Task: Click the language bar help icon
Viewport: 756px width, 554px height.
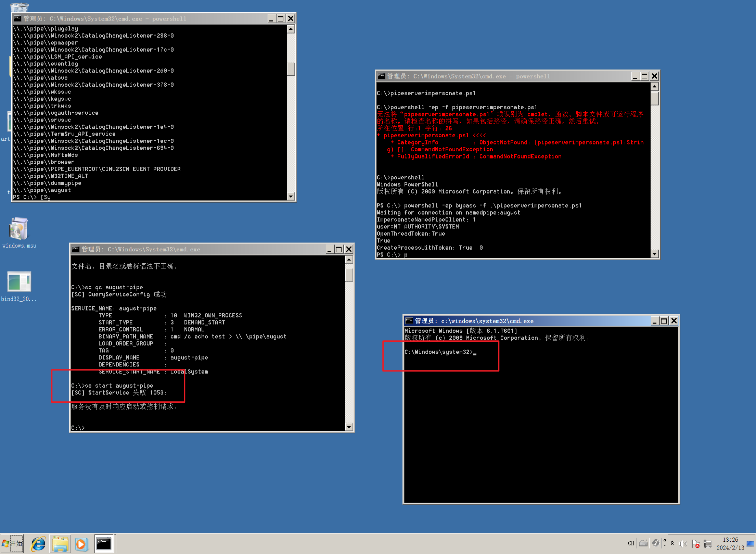Action: click(655, 543)
